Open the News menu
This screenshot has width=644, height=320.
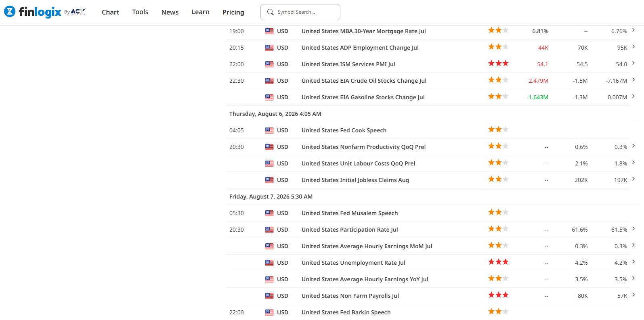tap(170, 12)
